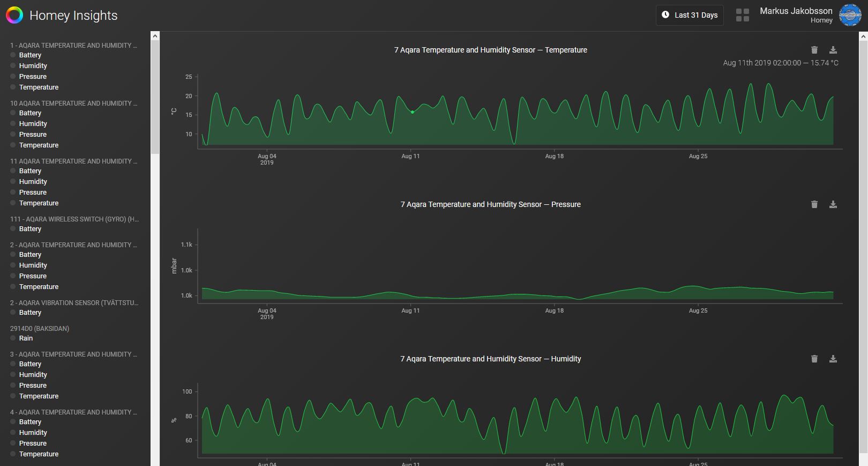Screen dimensions: 868x466
Task: Download the Pressure chart data
Action: [833, 204]
